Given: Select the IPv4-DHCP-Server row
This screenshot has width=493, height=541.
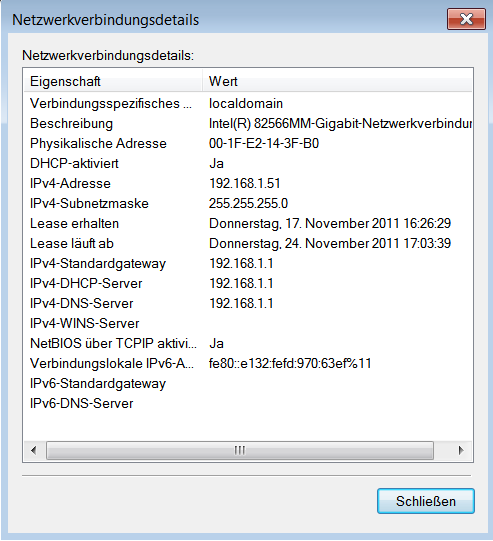Looking at the screenshot, I should point(248,284).
